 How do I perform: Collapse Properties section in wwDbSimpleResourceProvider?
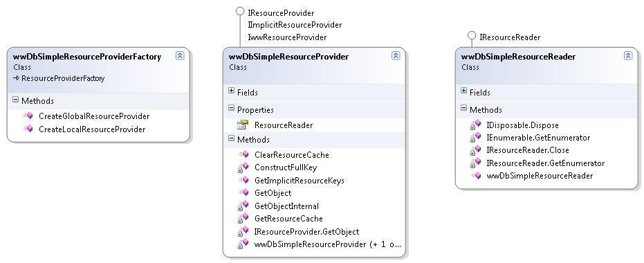(231, 108)
